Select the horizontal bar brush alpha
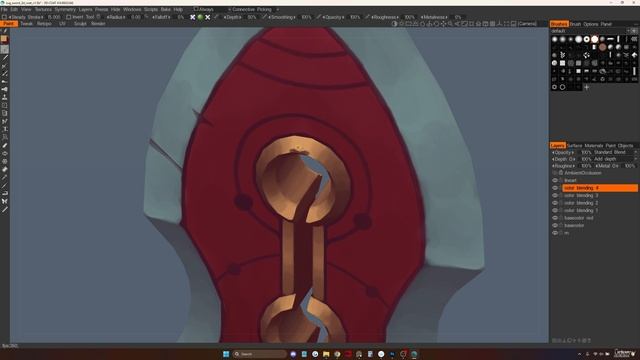The image size is (640, 360). 611,39
